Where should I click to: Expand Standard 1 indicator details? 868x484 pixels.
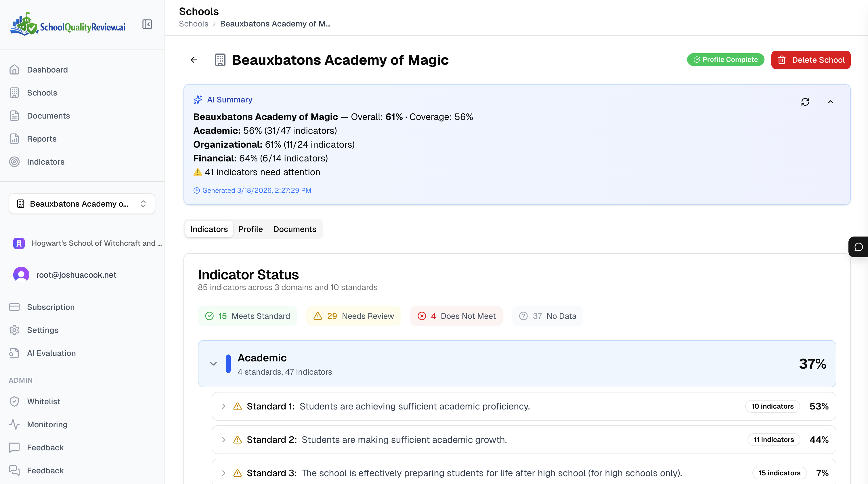click(x=223, y=406)
